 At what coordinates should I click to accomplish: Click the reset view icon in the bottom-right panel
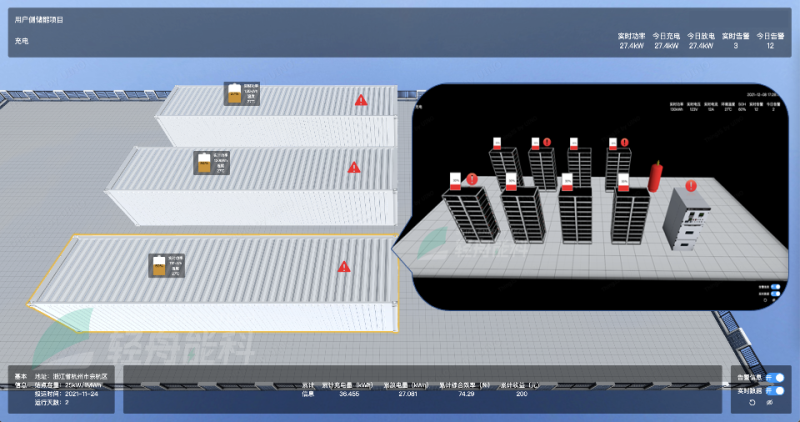point(753,403)
